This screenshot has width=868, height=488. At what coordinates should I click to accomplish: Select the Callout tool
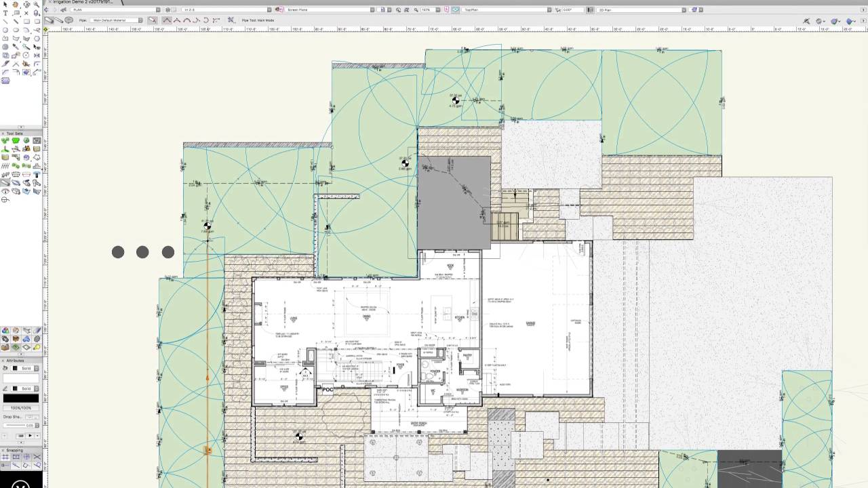tap(16, 13)
